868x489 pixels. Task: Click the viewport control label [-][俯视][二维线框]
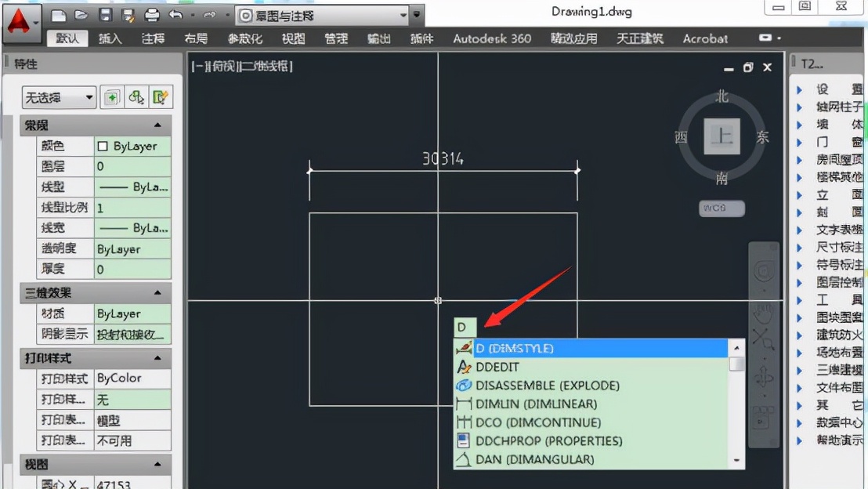[242, 67]
